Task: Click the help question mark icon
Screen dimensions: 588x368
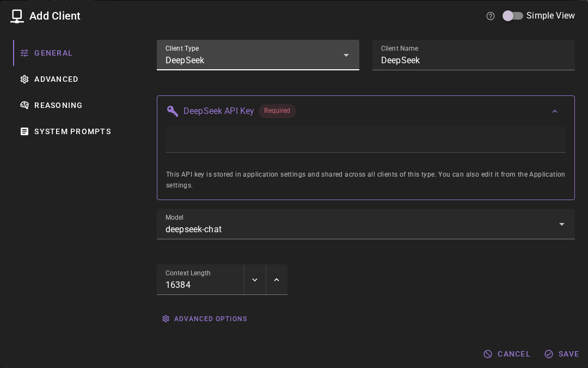Action: [x=490, y=16]
